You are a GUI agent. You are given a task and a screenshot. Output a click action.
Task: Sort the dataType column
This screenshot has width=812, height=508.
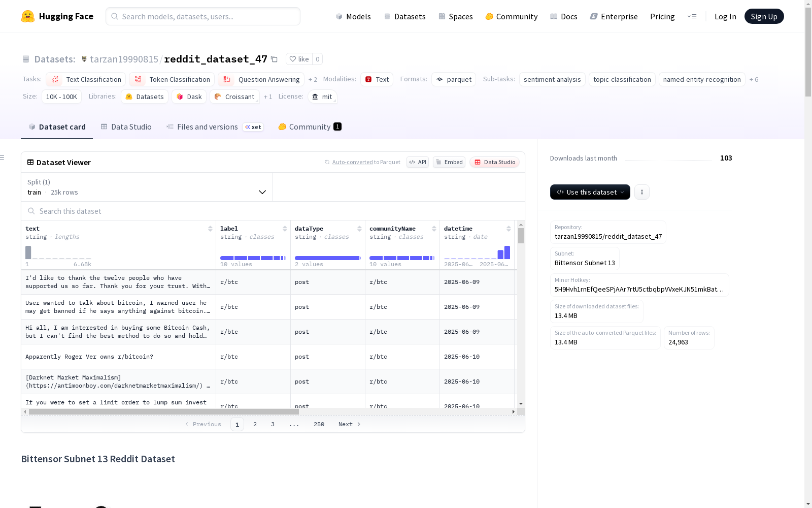(359, 229)
